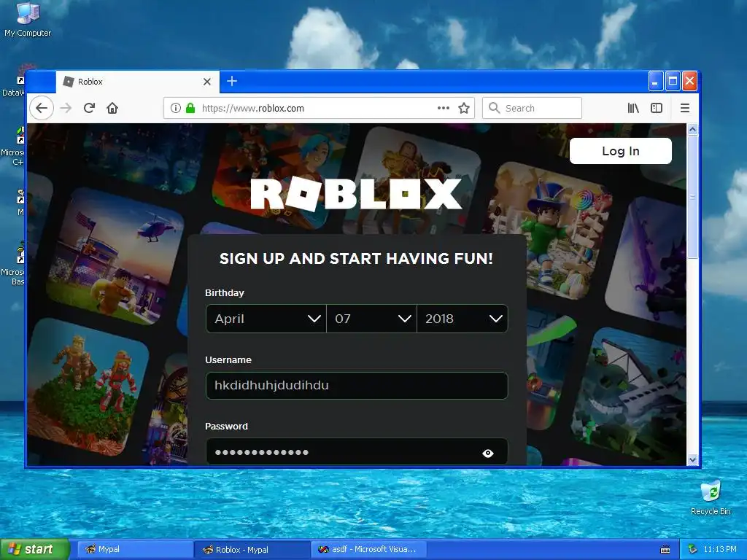Reload the Roblox page
Viewport: 747px width, 560px height.
coord(89,108)
